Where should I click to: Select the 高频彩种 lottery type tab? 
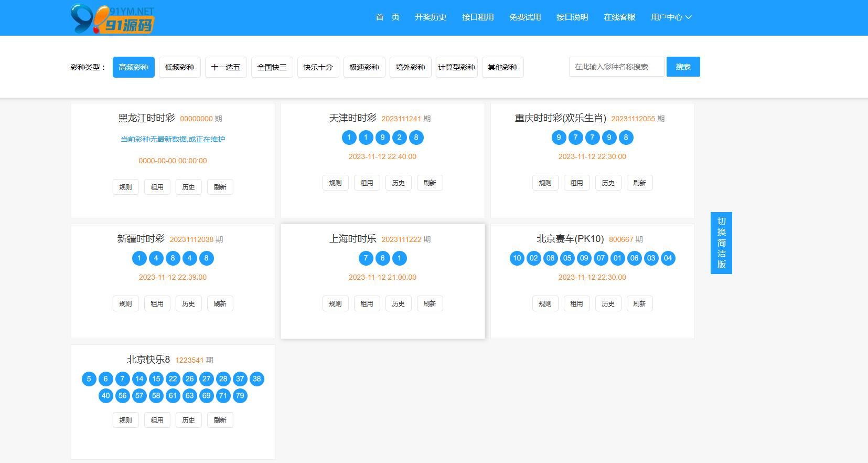(x=134, y=67)
